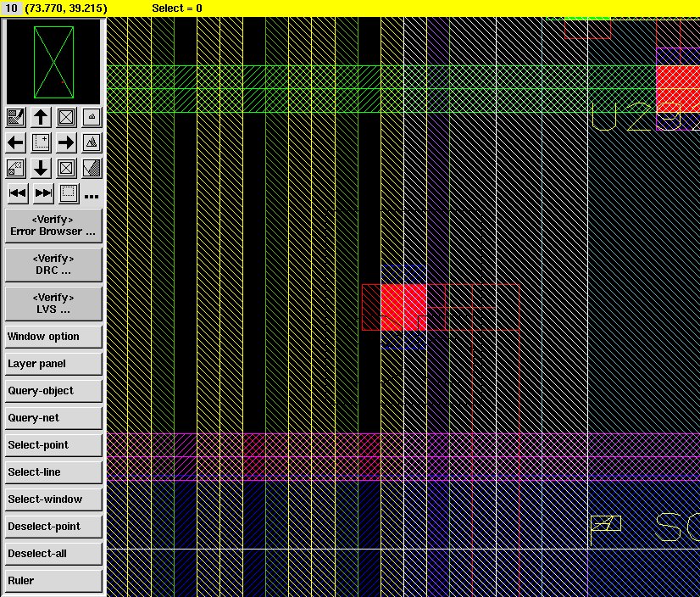Click the zoom-in window icon with plus
700x597 pixels.
tap(41, 142)
